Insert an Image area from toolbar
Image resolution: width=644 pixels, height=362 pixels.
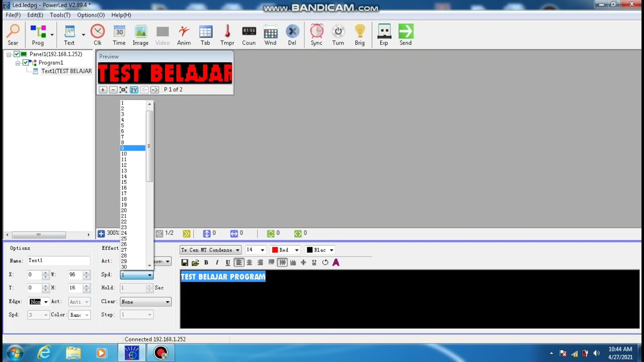[x=140, y=35]
